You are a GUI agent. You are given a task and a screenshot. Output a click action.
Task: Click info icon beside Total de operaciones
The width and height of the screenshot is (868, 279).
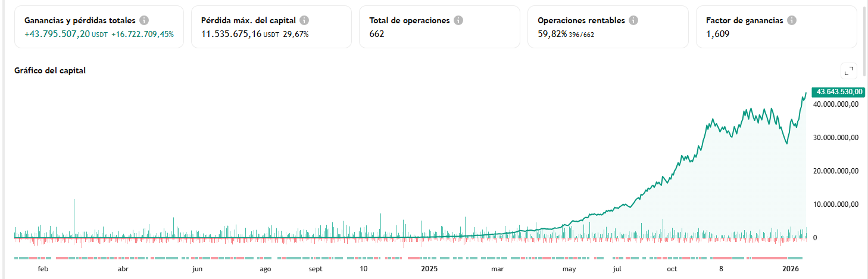point(458,20)
